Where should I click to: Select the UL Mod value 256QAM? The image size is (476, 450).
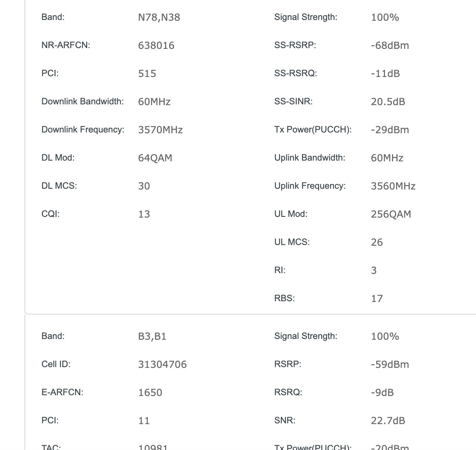click(x=391, y=214)
